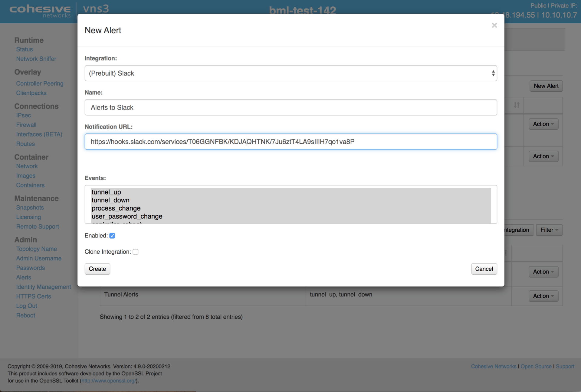Go to Controller Peering
Viewport: 581px width, 392px height.
point(40,83)
